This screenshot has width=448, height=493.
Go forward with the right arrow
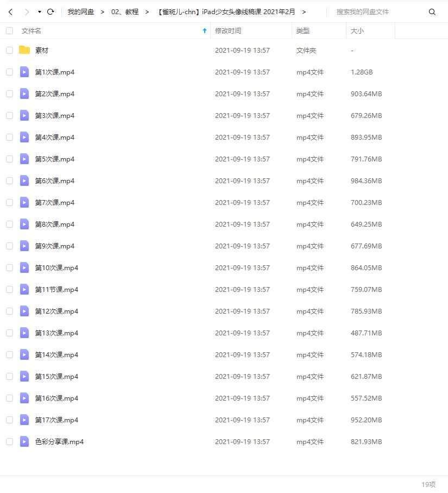pyautogui.click(x=27, y=12)
